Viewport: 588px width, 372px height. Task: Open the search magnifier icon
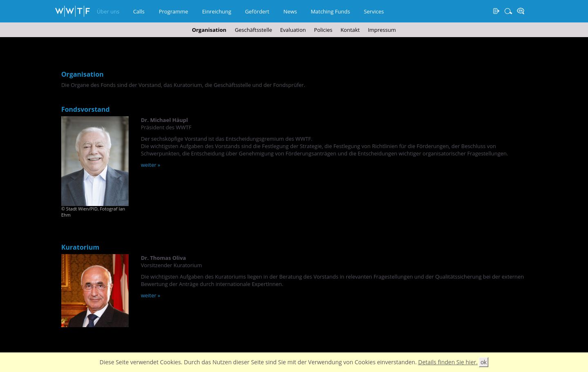click(508, 11)
